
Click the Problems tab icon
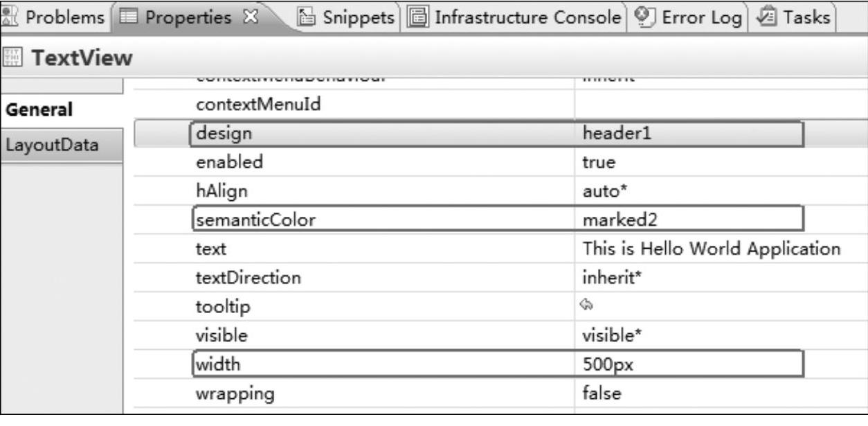(x=10, y=17)
